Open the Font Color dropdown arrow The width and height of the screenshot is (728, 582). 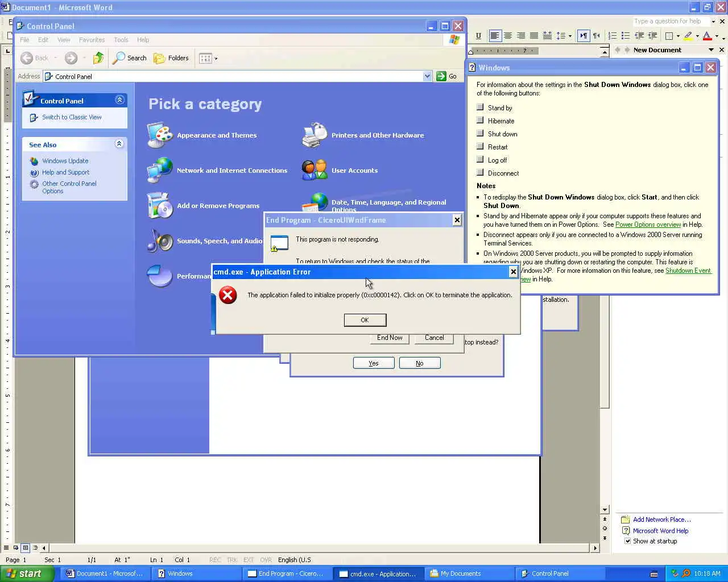click(716, 36)
